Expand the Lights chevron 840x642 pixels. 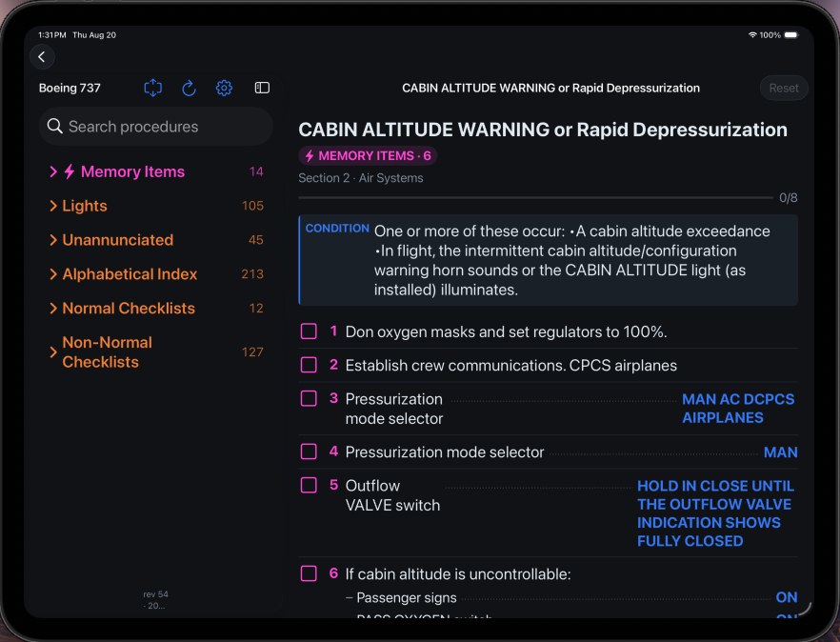pos(53,206)
